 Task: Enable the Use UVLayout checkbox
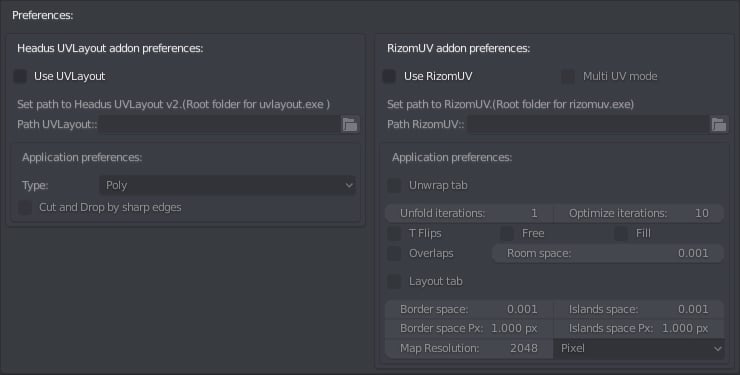pyautogui.click(x=20, y=76)
